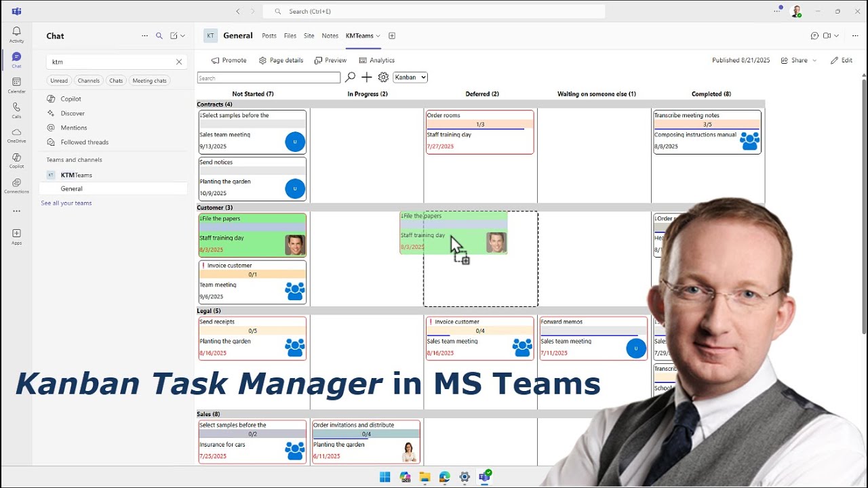Filter by Meeting chats
Image resolution: width=868 pixels, height=488 pixels.
(x=150, y=81)
